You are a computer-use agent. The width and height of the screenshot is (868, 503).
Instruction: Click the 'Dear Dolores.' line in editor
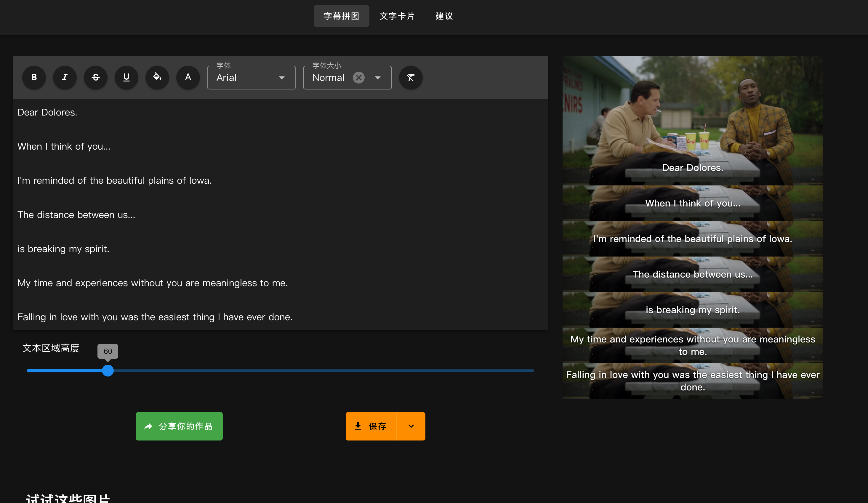point(47,112)
